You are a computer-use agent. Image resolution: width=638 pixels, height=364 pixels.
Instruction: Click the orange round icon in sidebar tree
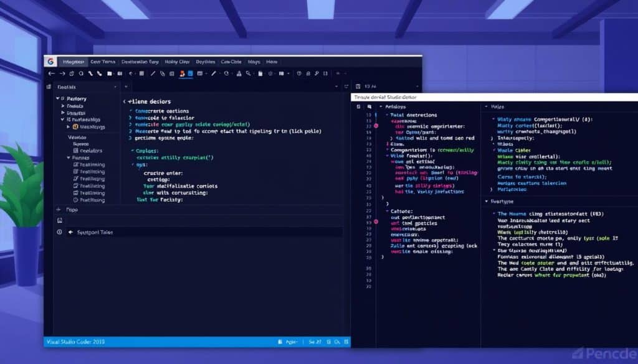[75, 127]
